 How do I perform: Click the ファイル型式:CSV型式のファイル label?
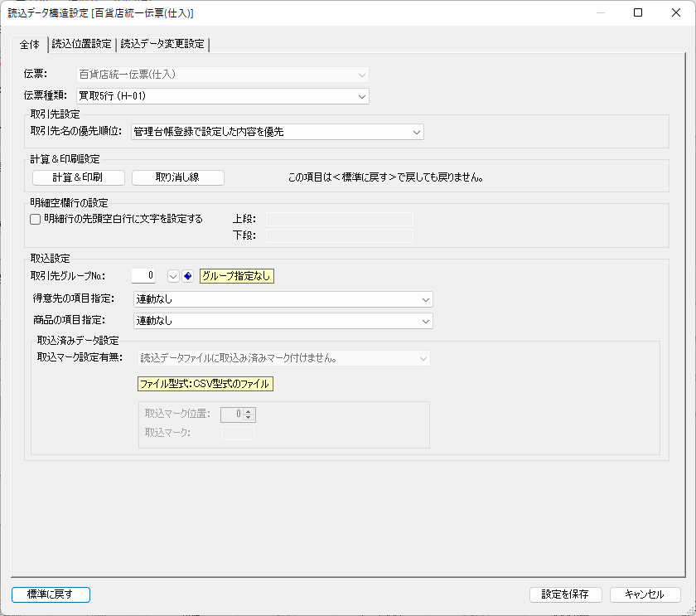point(205,384)
